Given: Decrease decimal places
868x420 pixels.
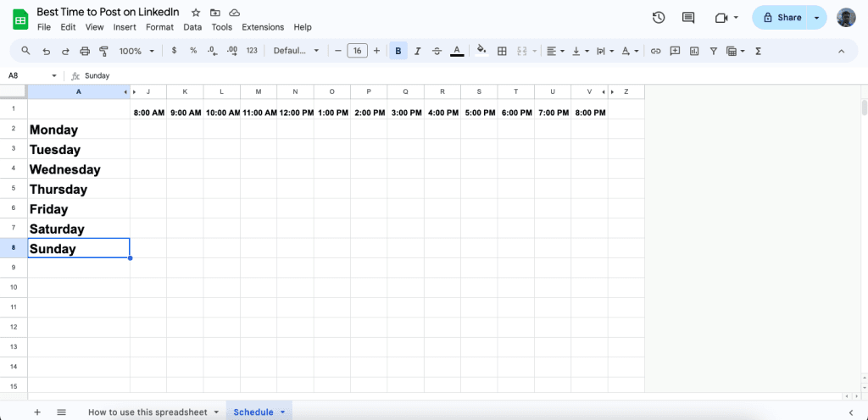Looking at the screenshot, I should (x=213, y=51).
